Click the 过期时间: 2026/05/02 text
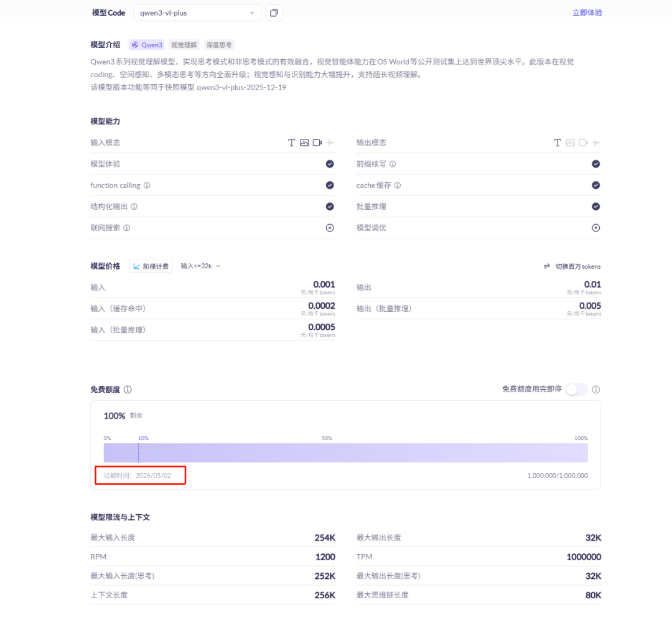The width and height of the screenshot is (672, 620). [137, 476]
